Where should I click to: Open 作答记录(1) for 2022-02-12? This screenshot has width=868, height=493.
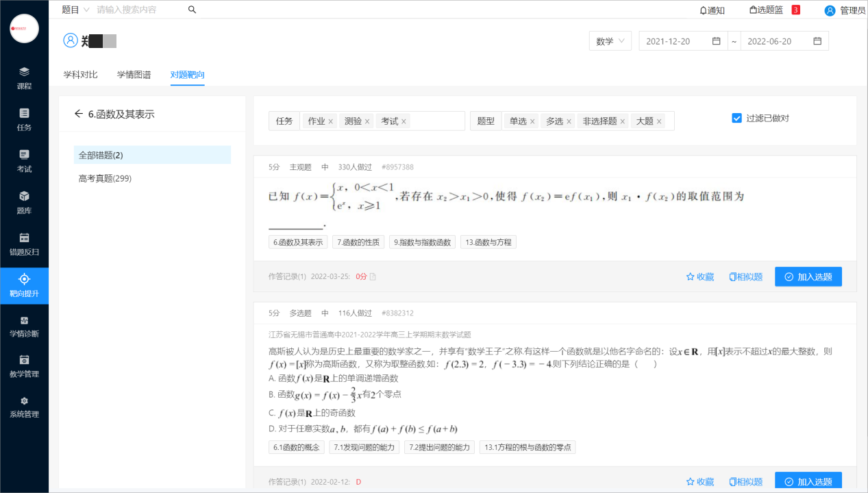(x=287, y=482)
